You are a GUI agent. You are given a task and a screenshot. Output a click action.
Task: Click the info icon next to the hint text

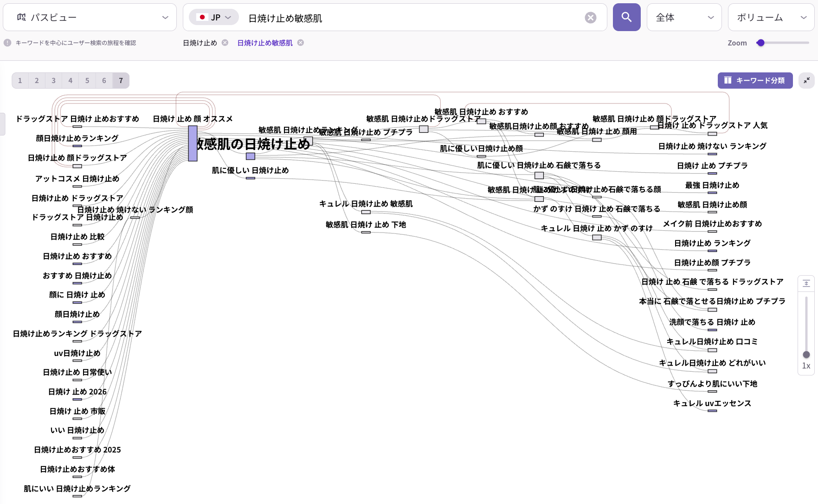(x=8, y=42)
